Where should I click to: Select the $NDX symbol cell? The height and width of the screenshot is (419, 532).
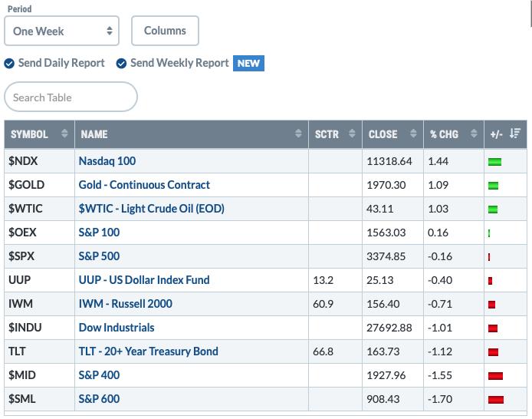(x=39, y=161)
